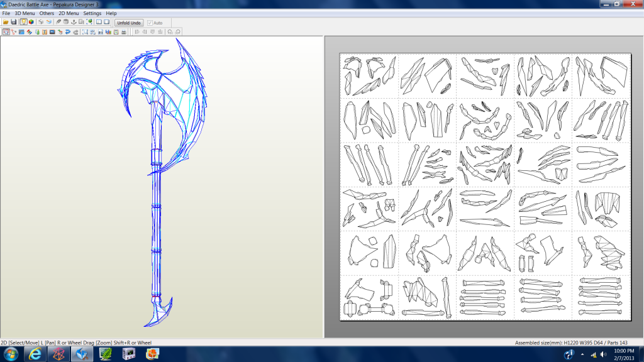Viewport: 644px width, 362px height.
Task: Open the 3D Menu
Action: point(25,13)
